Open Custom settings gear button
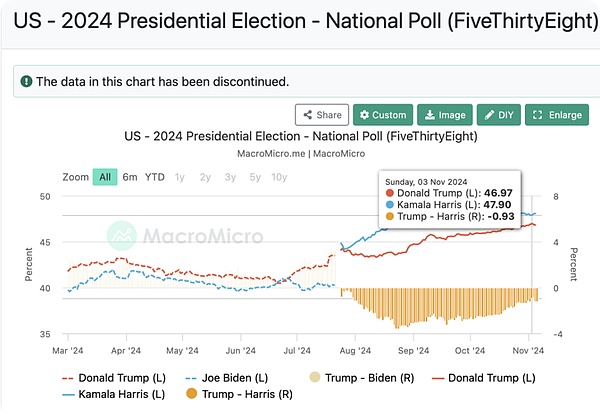Viewport: 600px width, 417px height. (382, 115)
